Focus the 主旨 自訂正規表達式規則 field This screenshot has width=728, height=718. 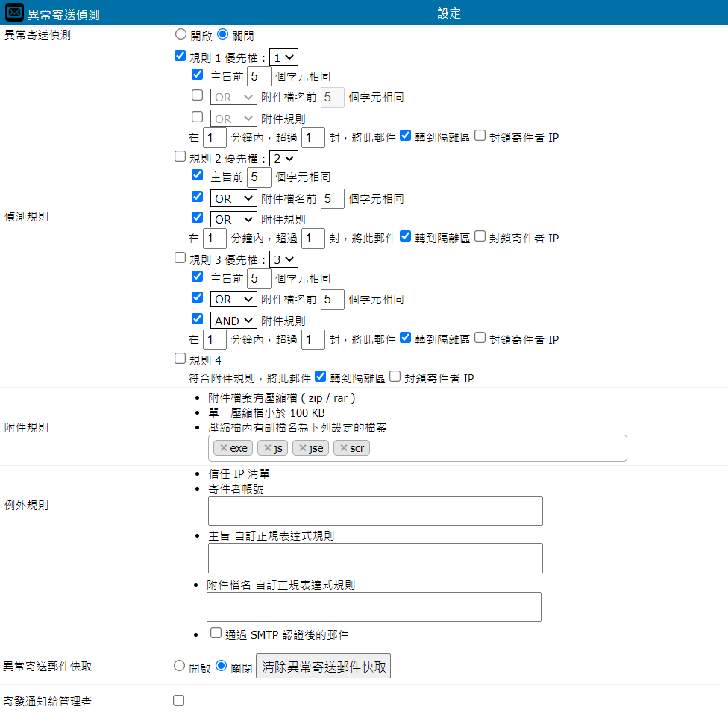click(x=375, y=558)
